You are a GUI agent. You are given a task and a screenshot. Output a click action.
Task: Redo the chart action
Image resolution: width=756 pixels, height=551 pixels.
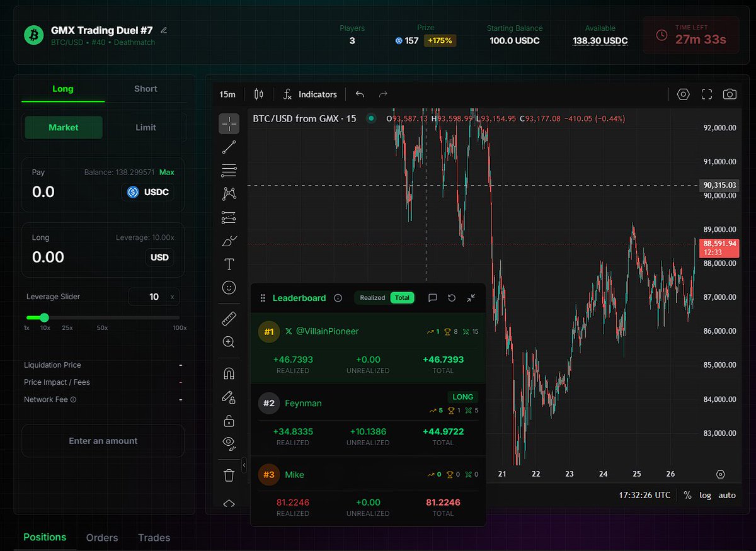[383, 94]
